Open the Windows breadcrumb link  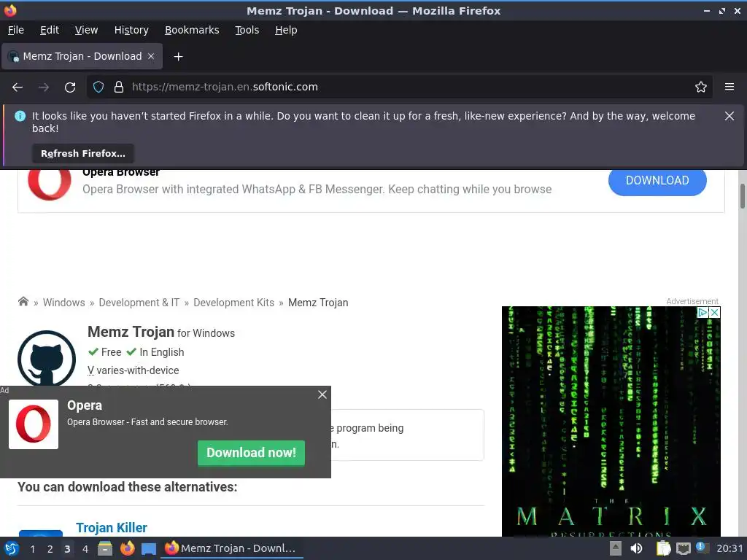64,303
